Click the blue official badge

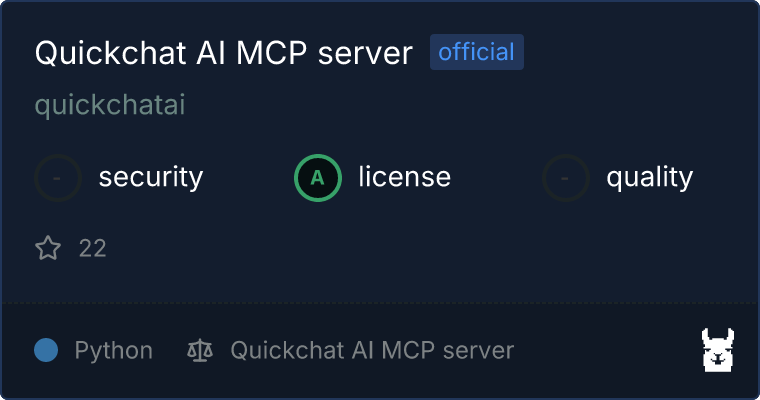point(476,52)
